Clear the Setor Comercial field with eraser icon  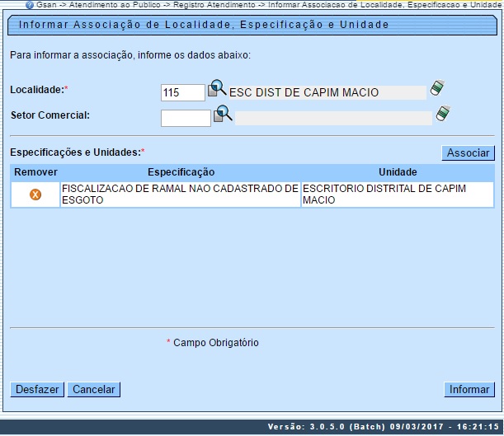(x=443, y=114)
